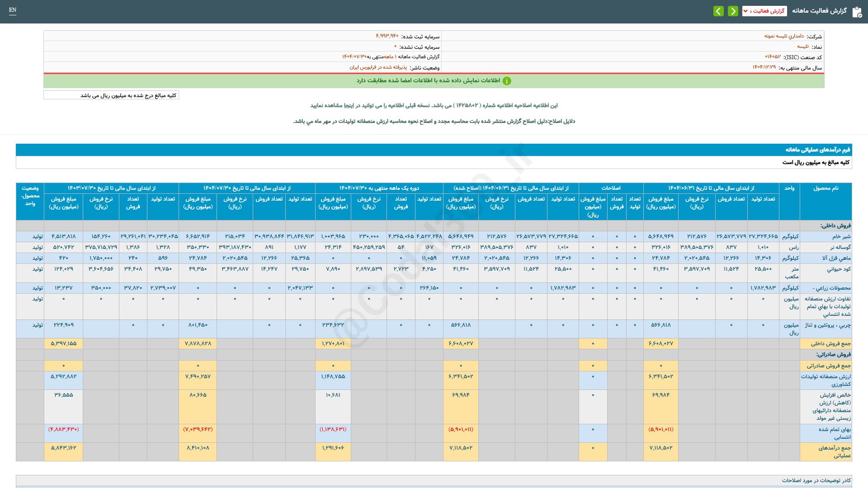Click the جمع فروش داخلی total row label
This screenshot has width=868, height=488.
click(830, 343)
